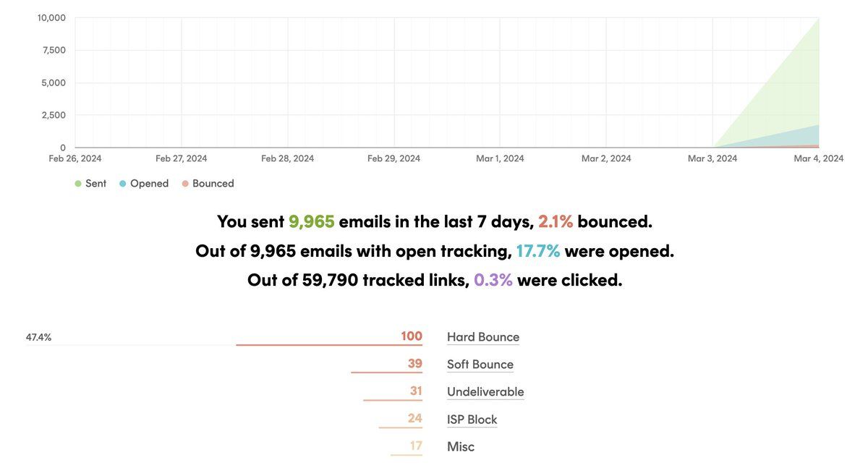Open the Hard Bounce link

[x=482, y=337]
